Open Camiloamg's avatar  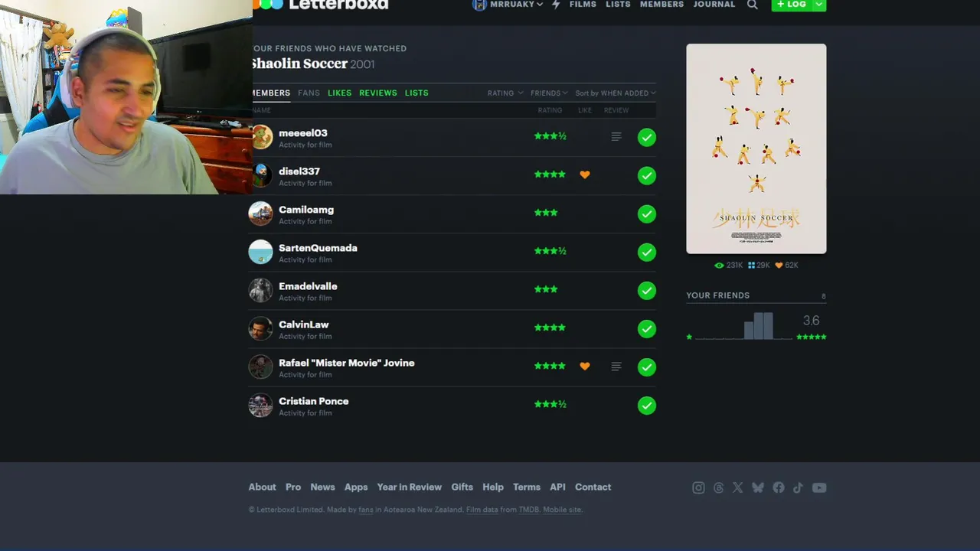click(260, 214)
